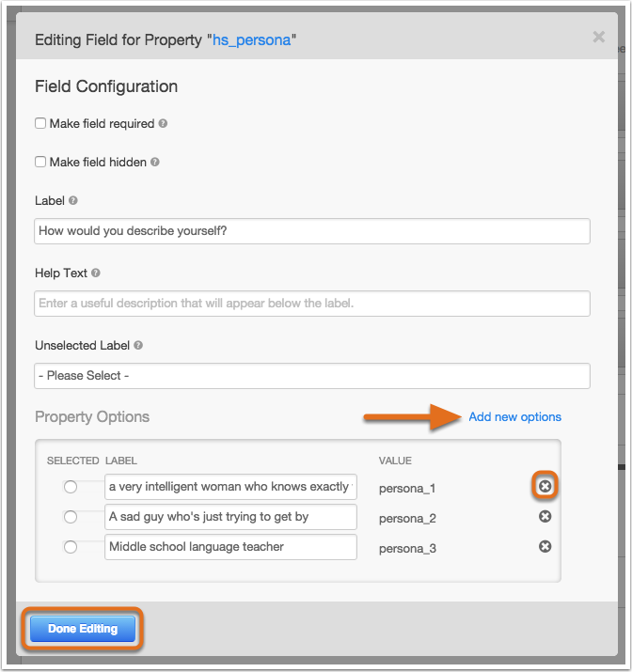This screenshot has height=672, width=632.
Task: Edit the Middle school language teacher label
Action: [230, 547]
